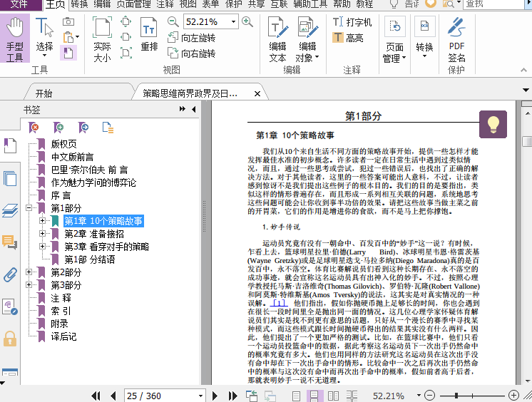Go to the next page arrow
Viewport: 532px width, 402px height.
(215, 396)
